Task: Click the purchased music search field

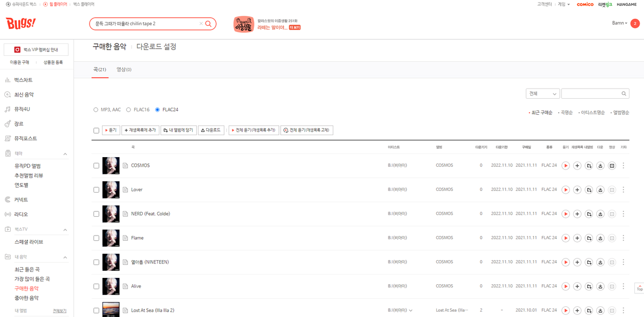Action: tap(591, 93)
